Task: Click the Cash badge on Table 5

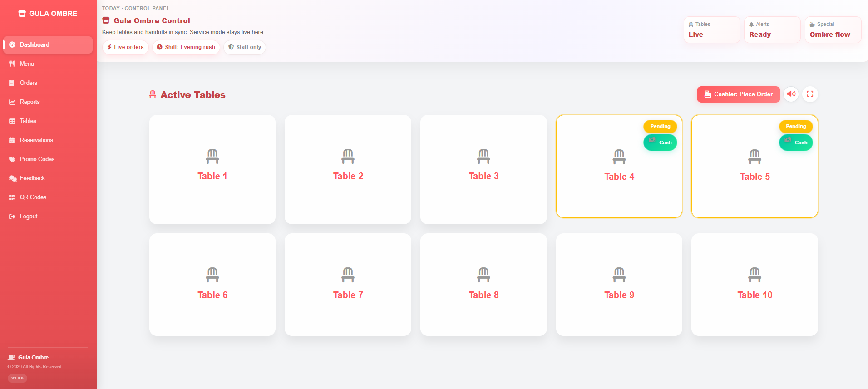Action: [796, 143]
